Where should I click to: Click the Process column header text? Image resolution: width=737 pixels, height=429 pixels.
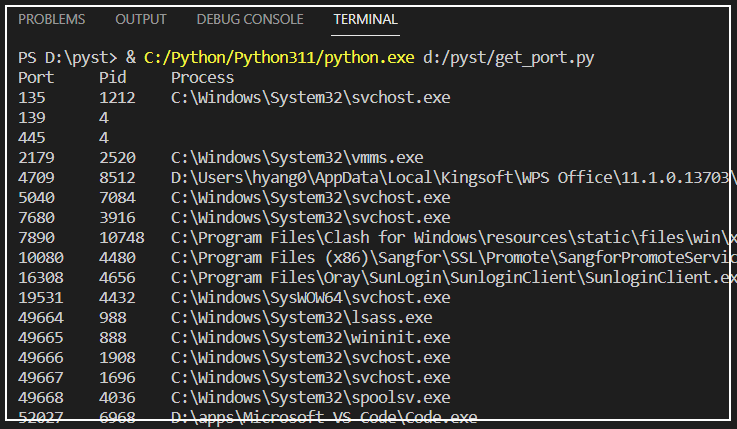202,78
